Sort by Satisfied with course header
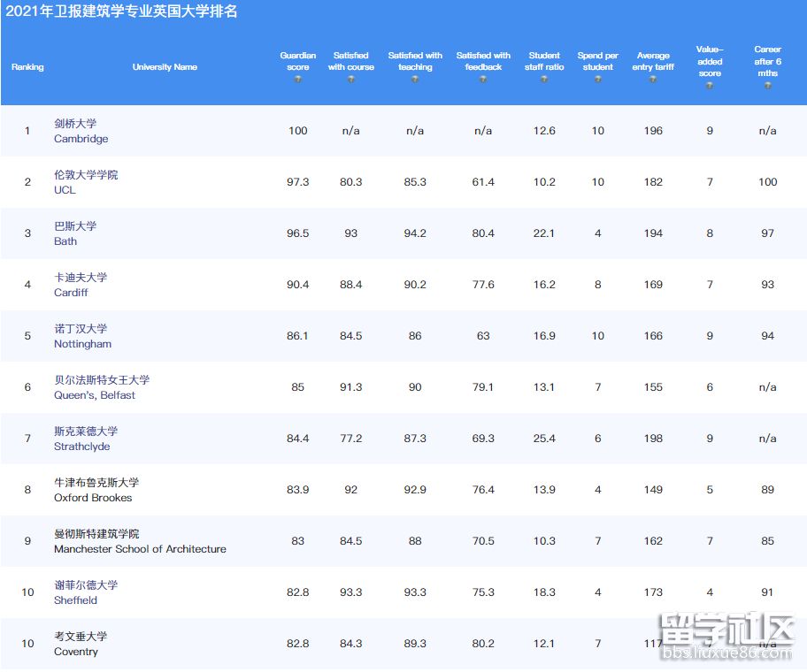Image resolution: width=807 pixels, height=672 pixels. (350, 61)
